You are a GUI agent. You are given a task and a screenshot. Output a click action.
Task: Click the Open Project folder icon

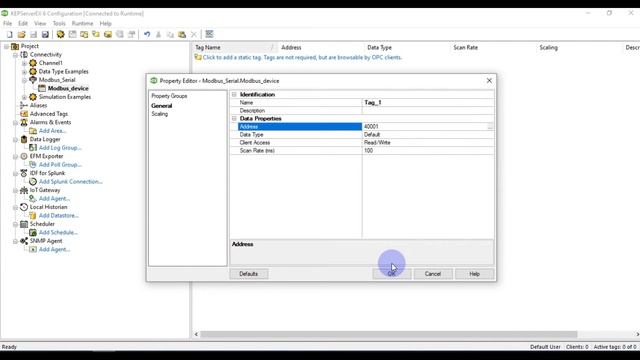pos(22,34)
